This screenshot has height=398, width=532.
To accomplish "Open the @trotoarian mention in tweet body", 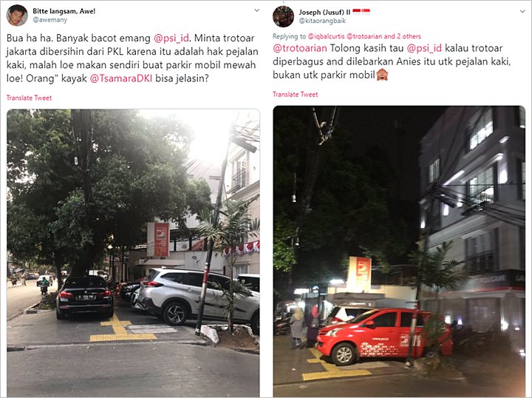I will [x=300, y=48].
